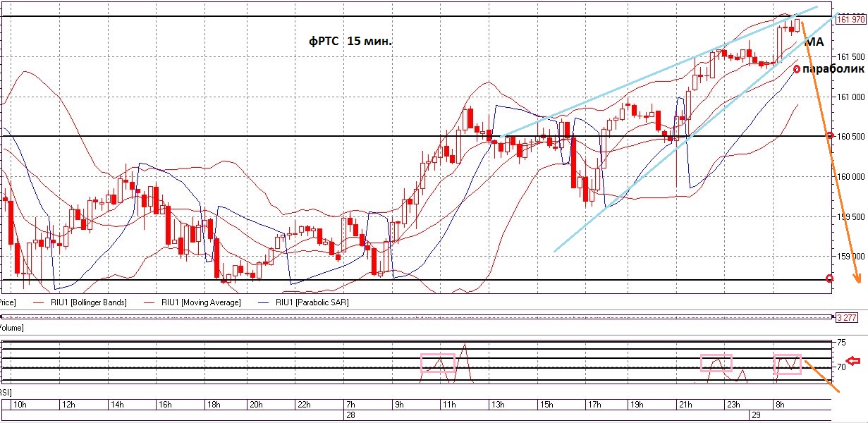The image size is (868, 423).
Task: Select the 16h time axis label
Action: coord(165,405)
